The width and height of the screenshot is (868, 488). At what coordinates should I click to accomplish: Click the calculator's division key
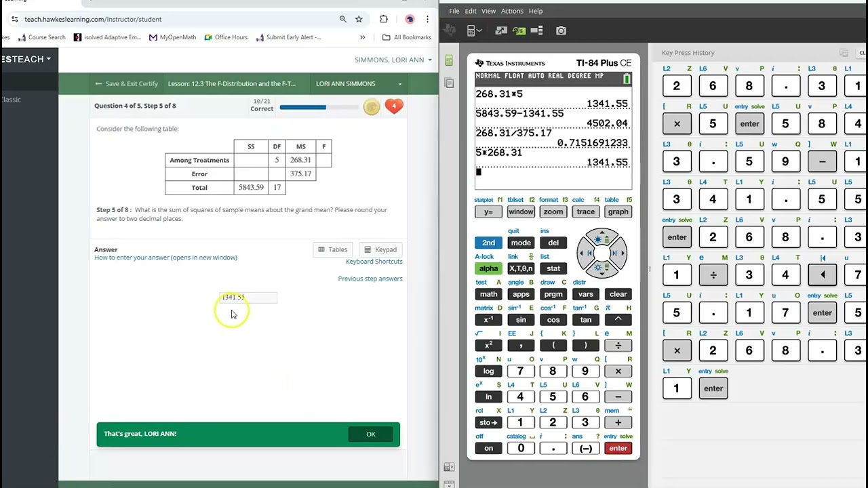point(618,346)
